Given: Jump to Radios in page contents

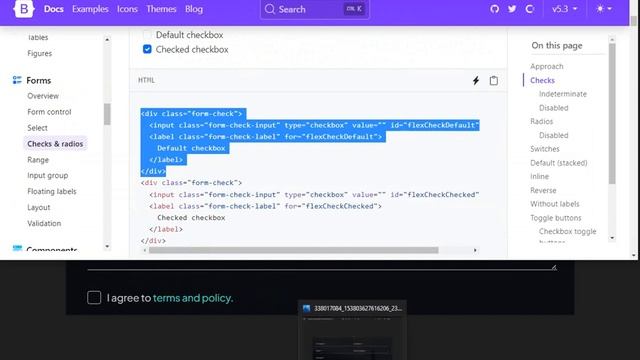Looking at the screenshot, I should click(541, 121).
